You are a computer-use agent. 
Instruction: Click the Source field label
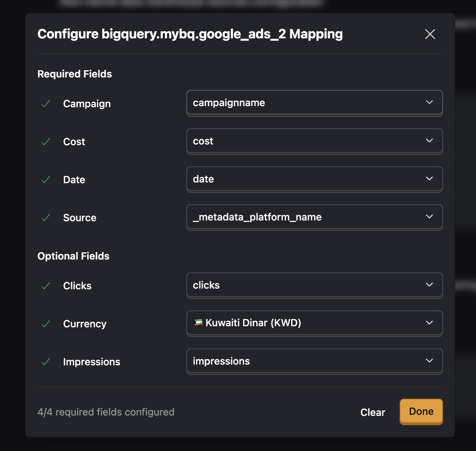[80, 218]
